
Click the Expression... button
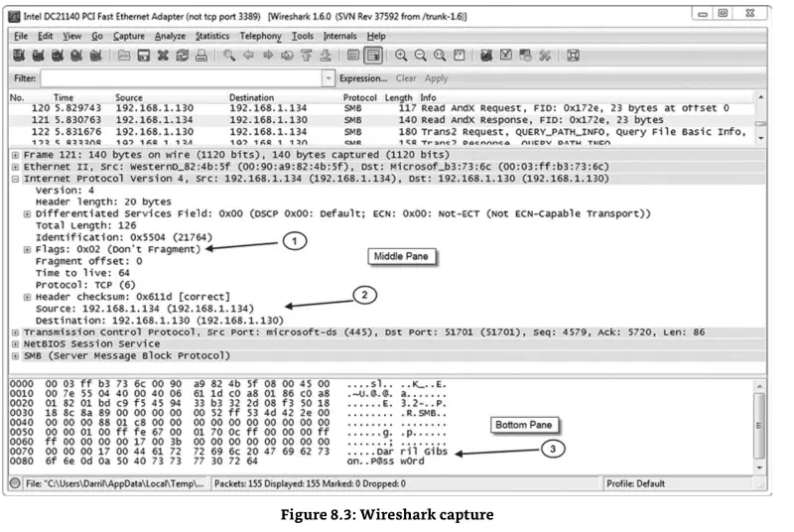pos(363,78)
